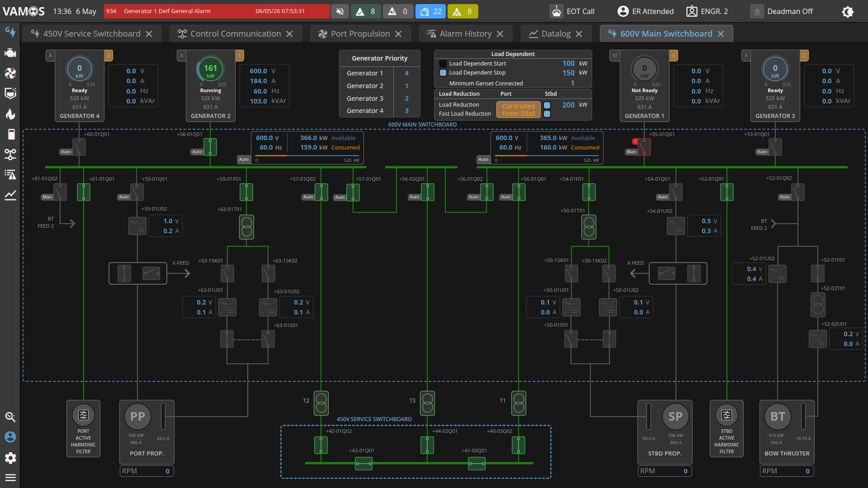The width and height of the screenshot is (868, 488).
Task: Open the alarm list sidebar icon
Action: (10, 175)
